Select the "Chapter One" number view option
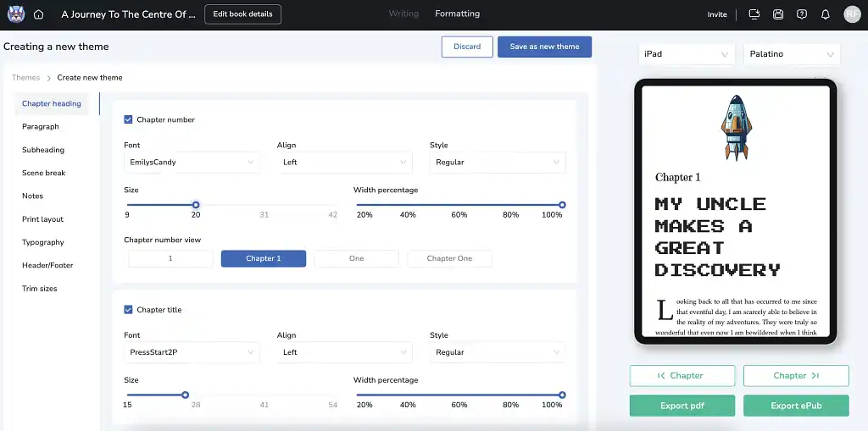Viewport: 868px width, 431px height. (449, 258)
